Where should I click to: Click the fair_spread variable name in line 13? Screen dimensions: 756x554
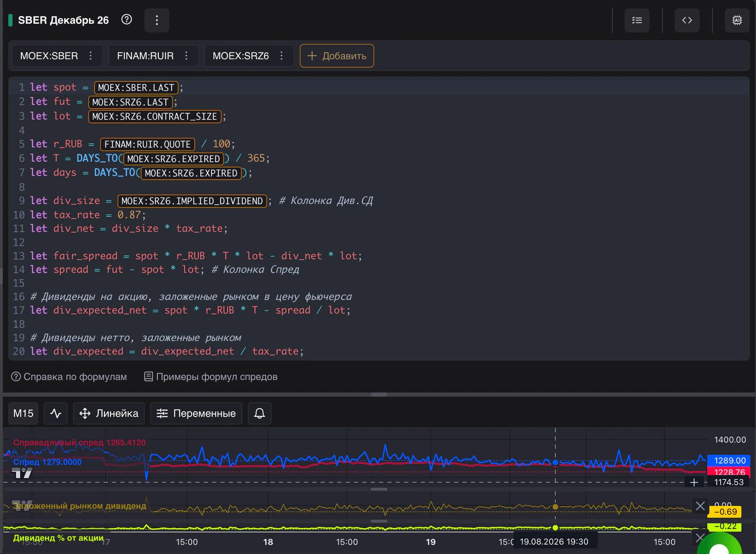point(86,256)
